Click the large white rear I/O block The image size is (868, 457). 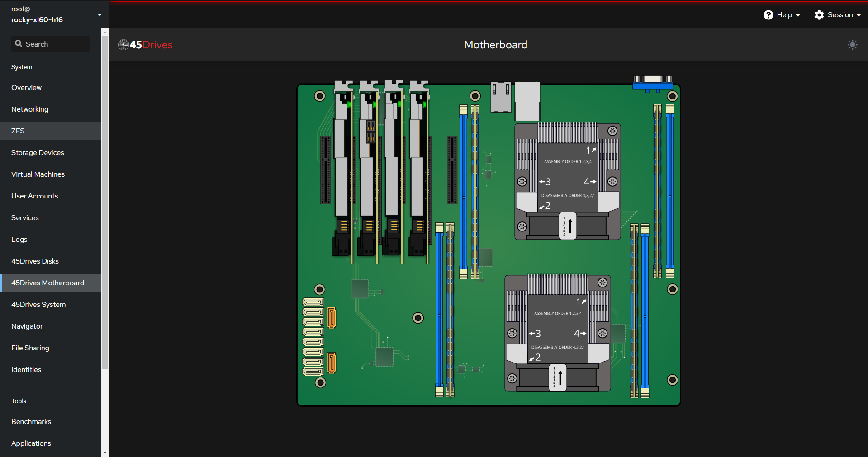527,101
